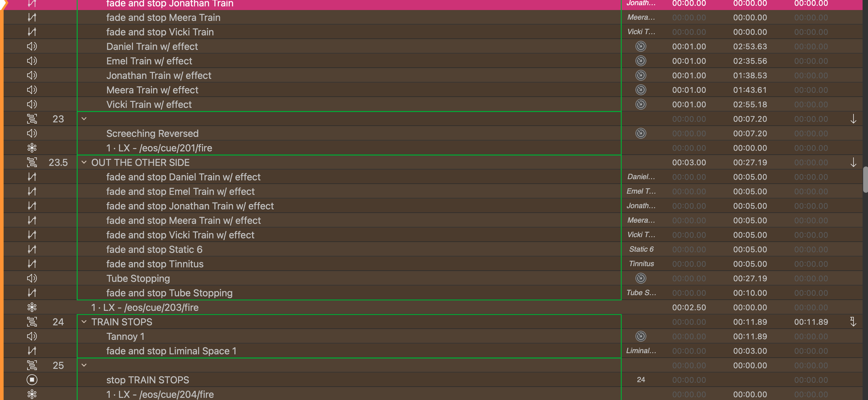Click duration 02:53.63 of Daniel Train
This screenshot has width=868, height=400.
(x=750, y=47)
